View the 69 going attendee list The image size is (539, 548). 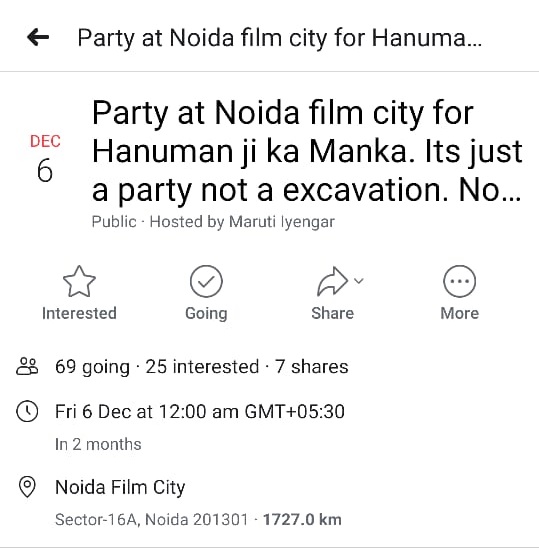92,367
